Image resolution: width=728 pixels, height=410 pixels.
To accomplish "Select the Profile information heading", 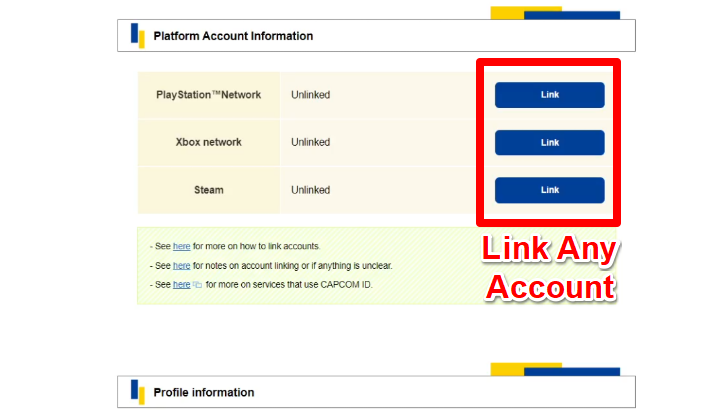I will [204, 392].
